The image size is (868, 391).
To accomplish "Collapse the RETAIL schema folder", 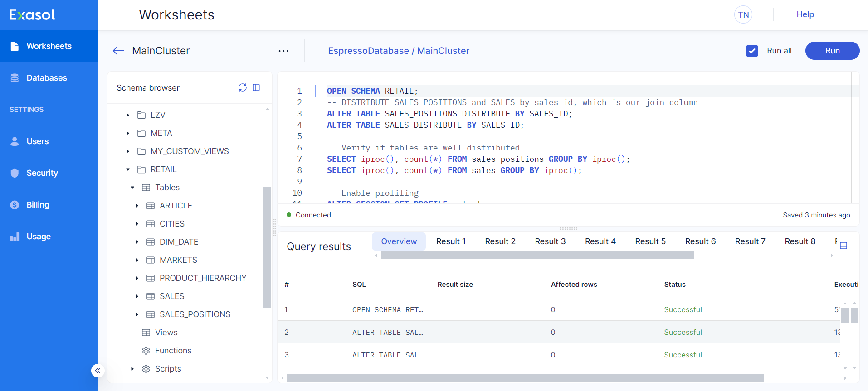I will tap(128, 169).
